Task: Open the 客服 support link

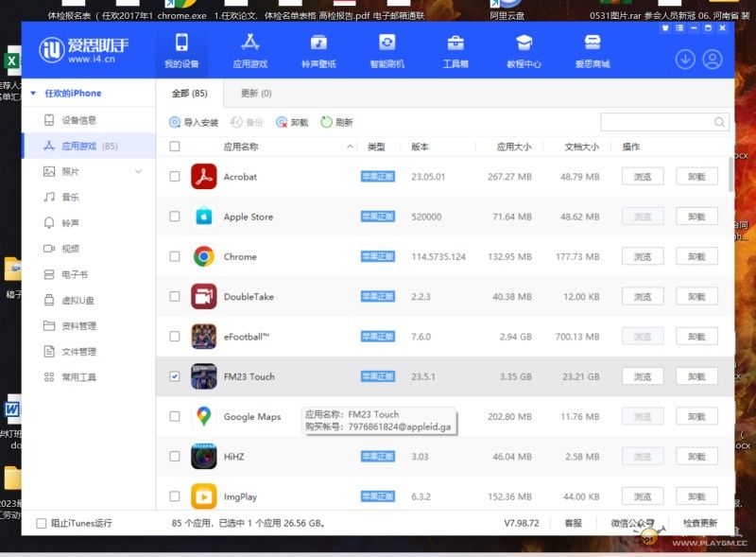Action: coord(573,523)
